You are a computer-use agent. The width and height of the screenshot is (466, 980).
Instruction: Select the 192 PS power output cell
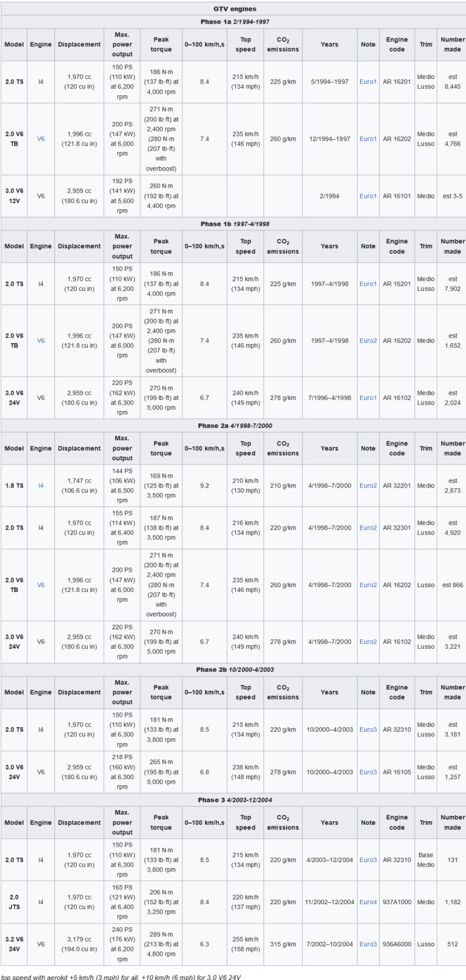(x=120, y=196)
